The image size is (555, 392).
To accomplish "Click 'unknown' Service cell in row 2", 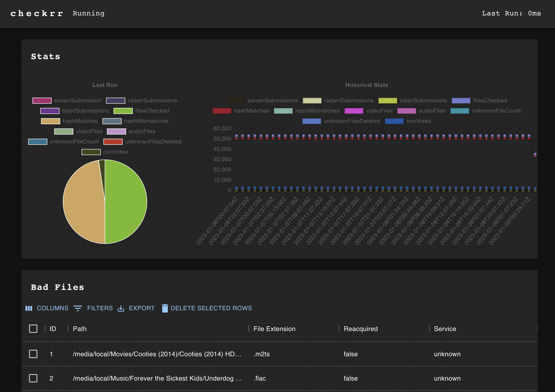I will tap(447, 378).
